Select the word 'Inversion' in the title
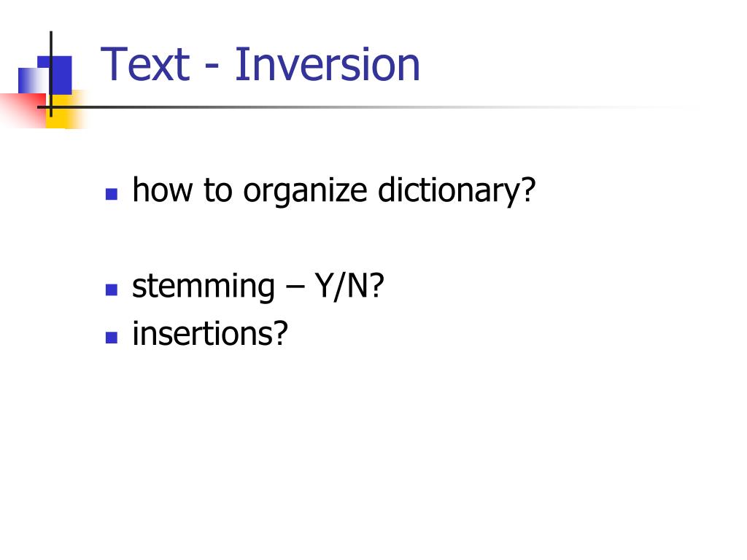747x560 pixels. point(328,64)
